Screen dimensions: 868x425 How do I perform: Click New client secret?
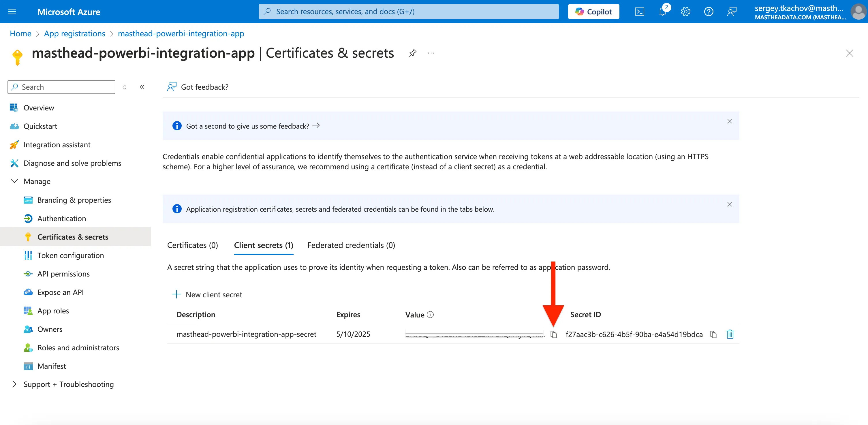pyautogui.click(x=207, y=295)
